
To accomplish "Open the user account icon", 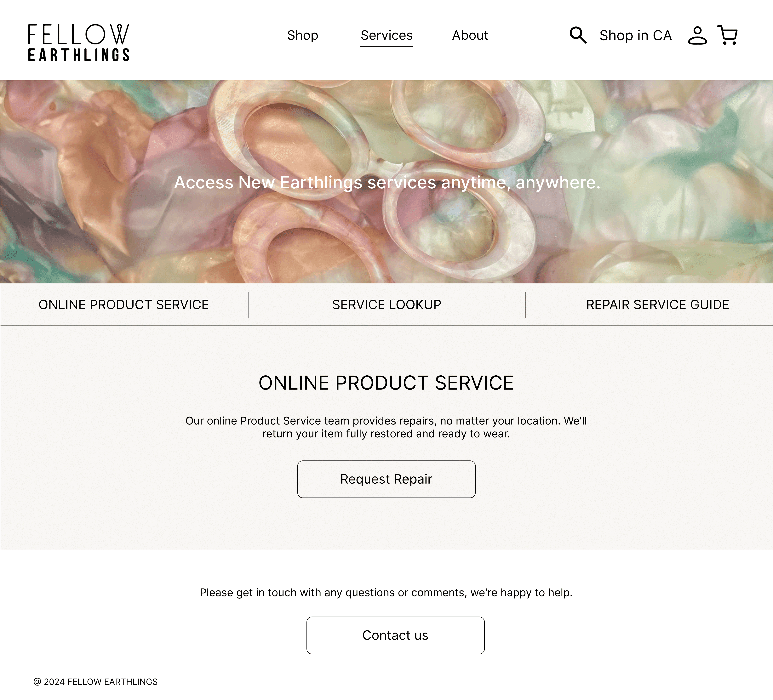I will coord(697,35).
